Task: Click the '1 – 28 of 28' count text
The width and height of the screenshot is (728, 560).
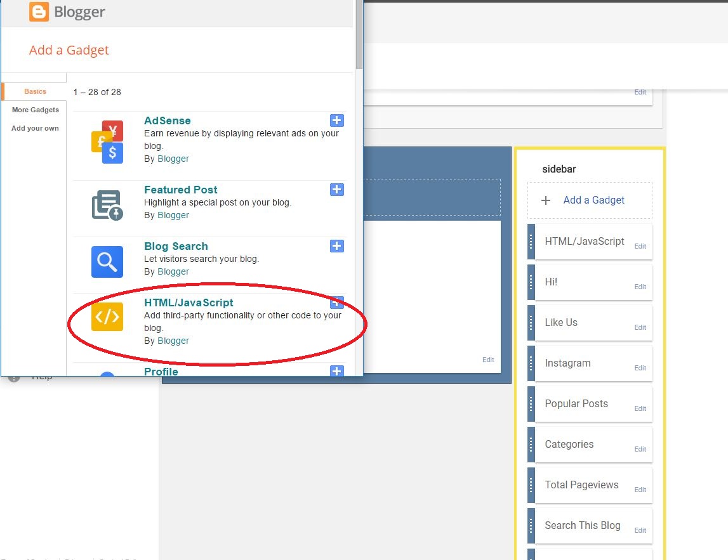Action: click(97, 93)
